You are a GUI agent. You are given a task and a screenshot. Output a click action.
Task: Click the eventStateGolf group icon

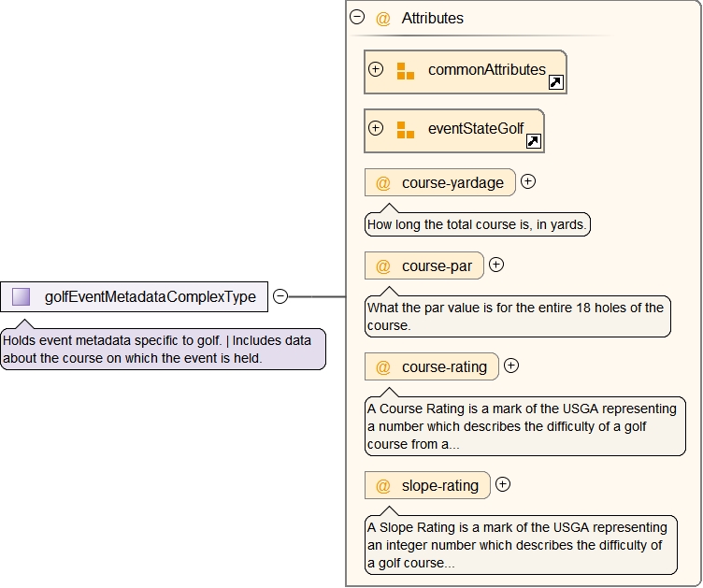click(x=405, y=130)
